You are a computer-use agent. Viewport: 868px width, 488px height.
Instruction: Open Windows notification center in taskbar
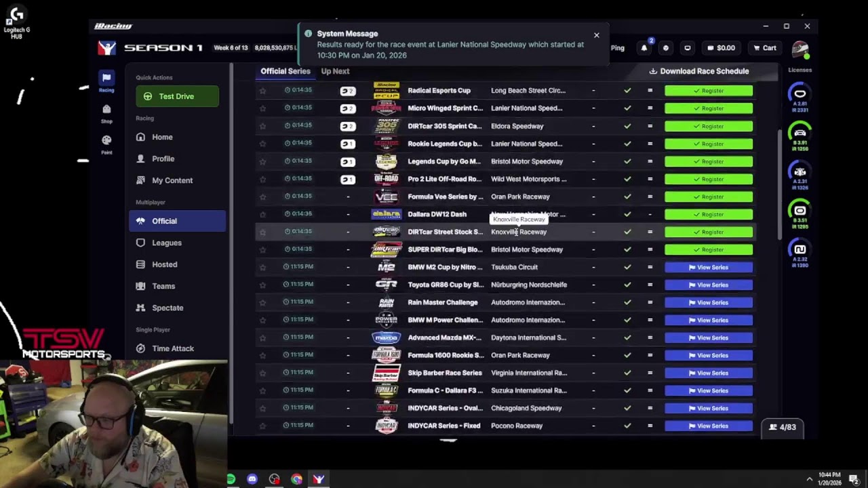(854, 479)
